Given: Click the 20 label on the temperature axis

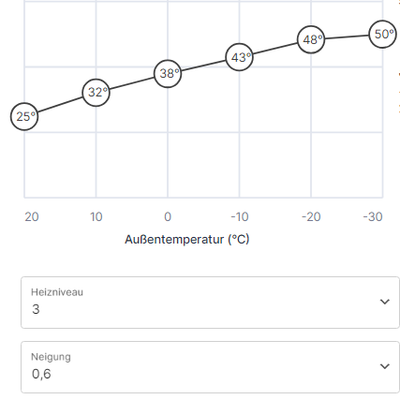Looking at the screenshot, I should pos(32,217).
